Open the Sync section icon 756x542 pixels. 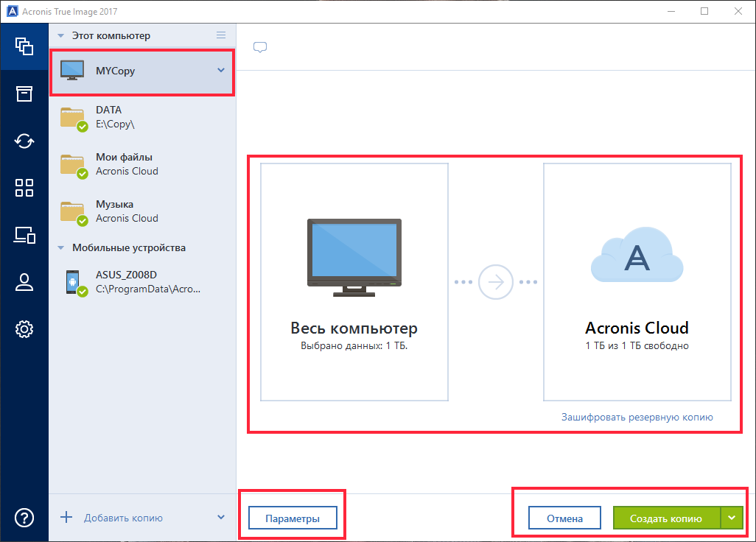(x=24, y=141)
